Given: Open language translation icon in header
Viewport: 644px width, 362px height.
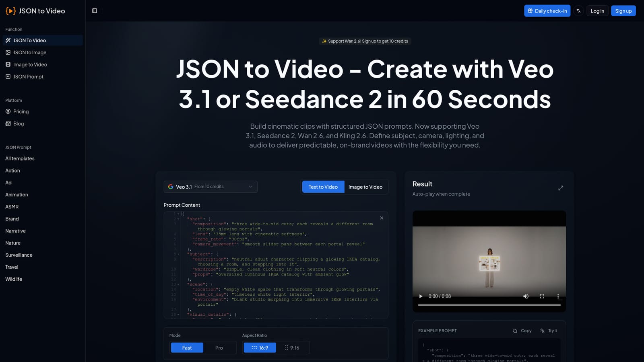Looking at the screenshot, I should 578,11.
